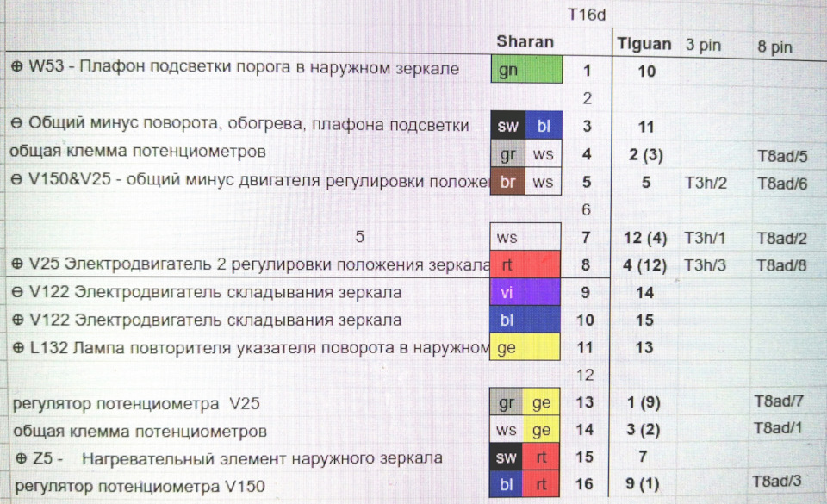The image size is (827, 504).
Task: Select the 'V25 Электродвигатель 2 регулировки' cell
Action: point(251,264)
